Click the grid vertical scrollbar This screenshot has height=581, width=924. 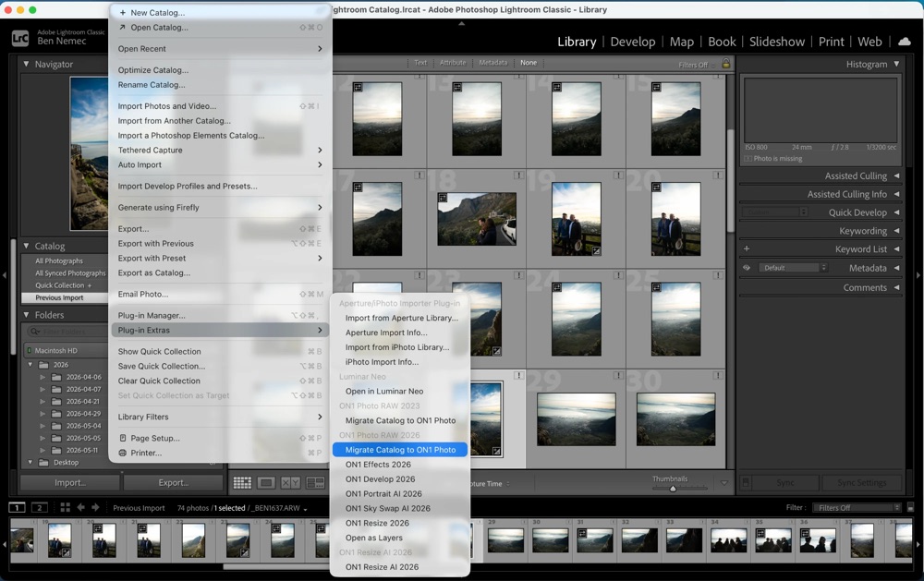(x=731, y=180)
